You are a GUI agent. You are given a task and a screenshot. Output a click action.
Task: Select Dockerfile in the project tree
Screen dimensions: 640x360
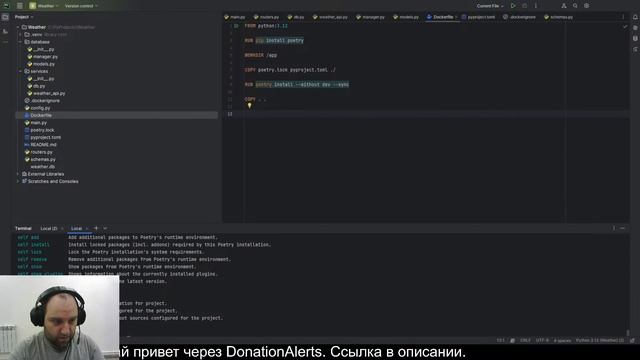(x=116, y=116)
